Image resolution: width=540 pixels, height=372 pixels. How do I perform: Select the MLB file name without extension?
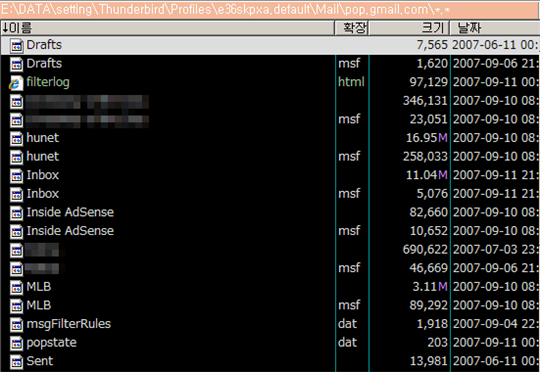coord(39,287)
